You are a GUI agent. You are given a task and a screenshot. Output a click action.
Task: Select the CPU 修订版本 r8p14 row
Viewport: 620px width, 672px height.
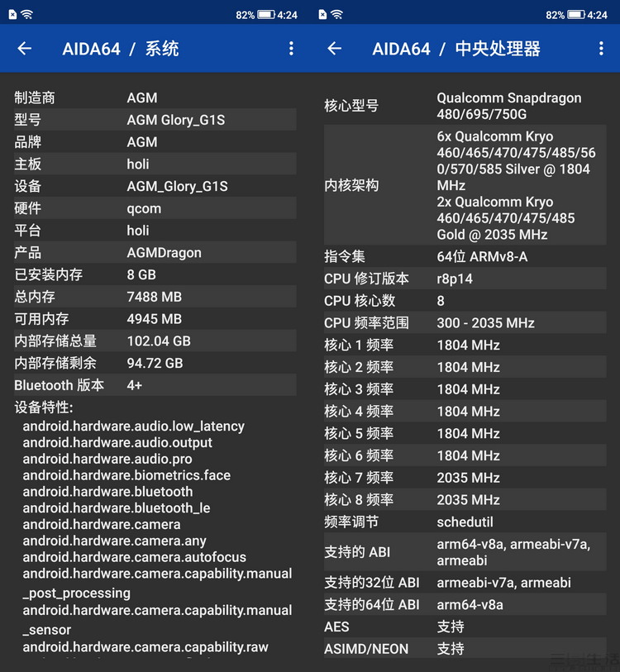pyautogui.click(x=465, y=279)
